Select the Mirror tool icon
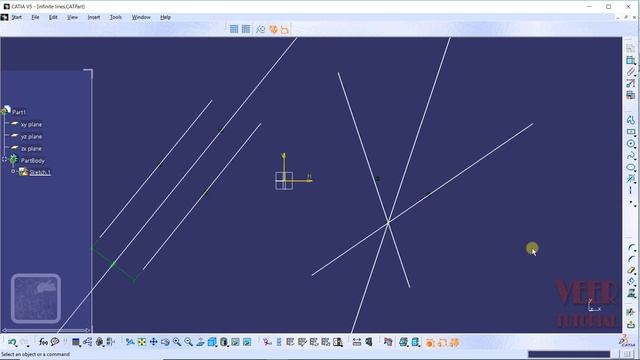The height and width of the screenshot is (360, 640). pos(631,281)
